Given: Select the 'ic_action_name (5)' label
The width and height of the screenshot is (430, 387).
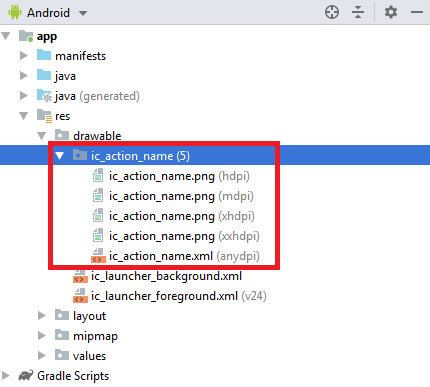Looking at the screenshot, I should point(140,156).
